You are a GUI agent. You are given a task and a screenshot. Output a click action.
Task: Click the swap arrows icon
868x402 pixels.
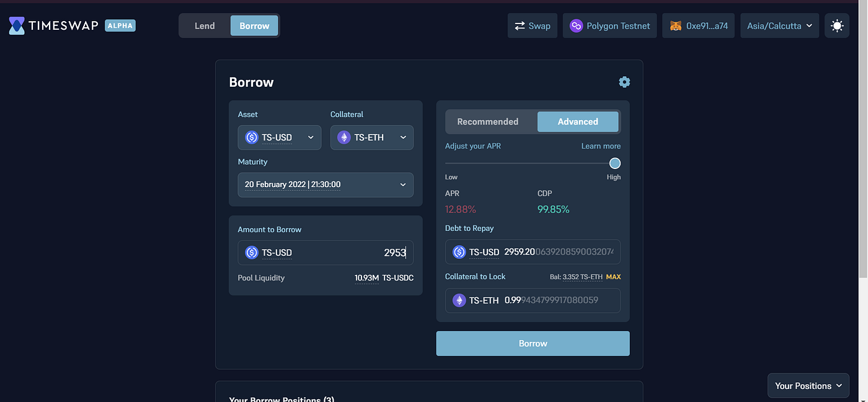tap(520, 26)
